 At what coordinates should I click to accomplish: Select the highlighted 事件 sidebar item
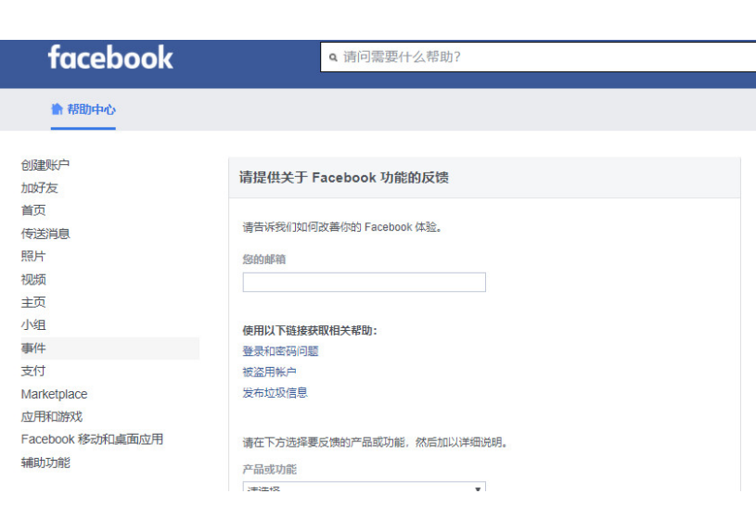click(33, 348)
